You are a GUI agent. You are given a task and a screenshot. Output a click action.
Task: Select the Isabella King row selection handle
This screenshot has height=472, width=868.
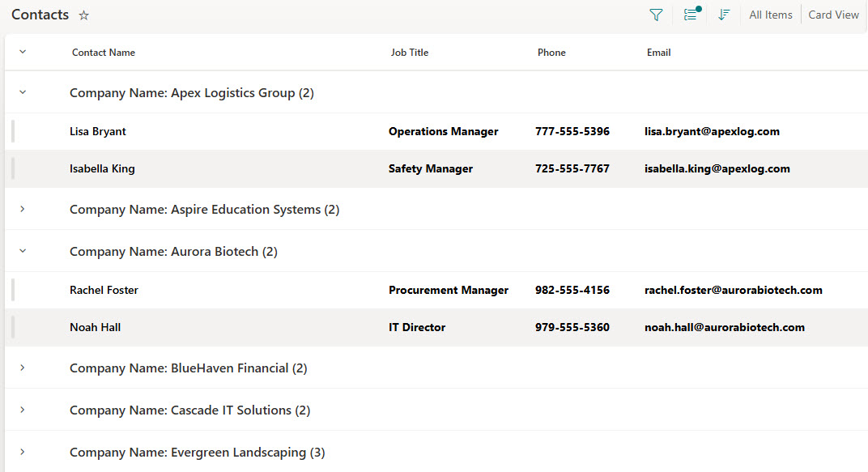[13, 168]
